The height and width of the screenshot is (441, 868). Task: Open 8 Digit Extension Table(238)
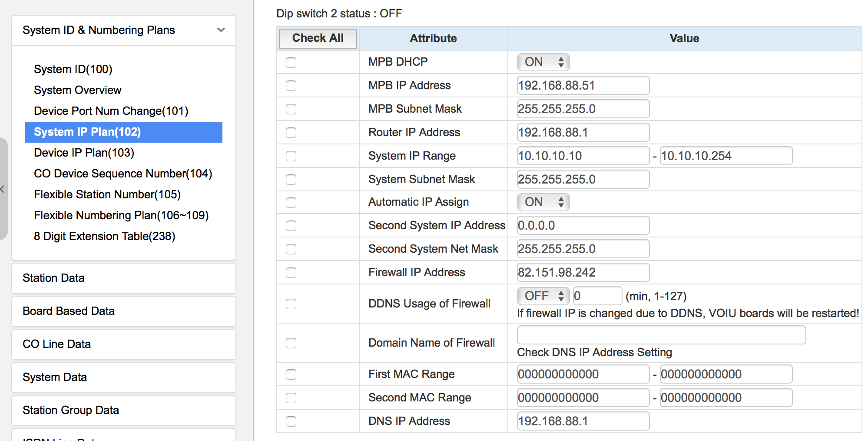pos(105,236)
